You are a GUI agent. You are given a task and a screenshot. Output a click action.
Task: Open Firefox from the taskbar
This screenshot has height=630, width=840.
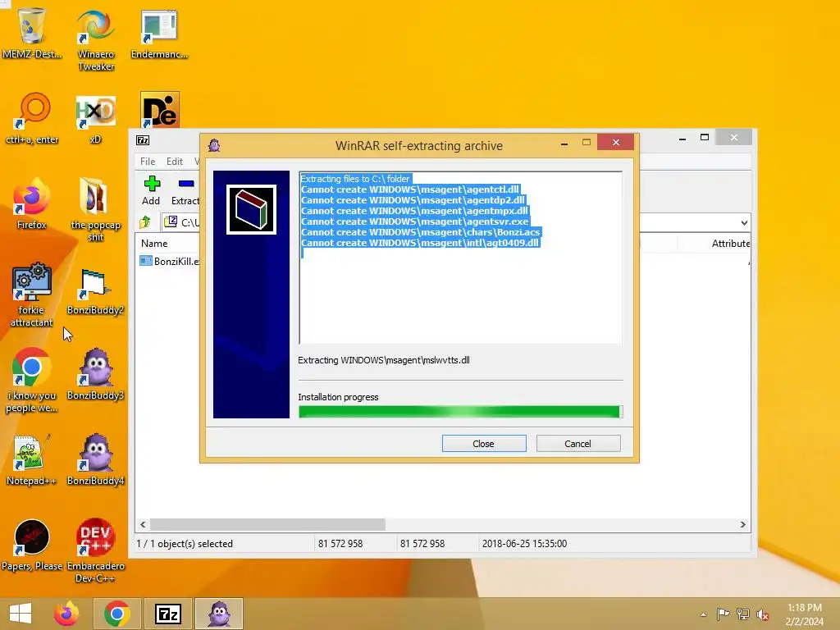pyautogui.click(x=66, y=614)
